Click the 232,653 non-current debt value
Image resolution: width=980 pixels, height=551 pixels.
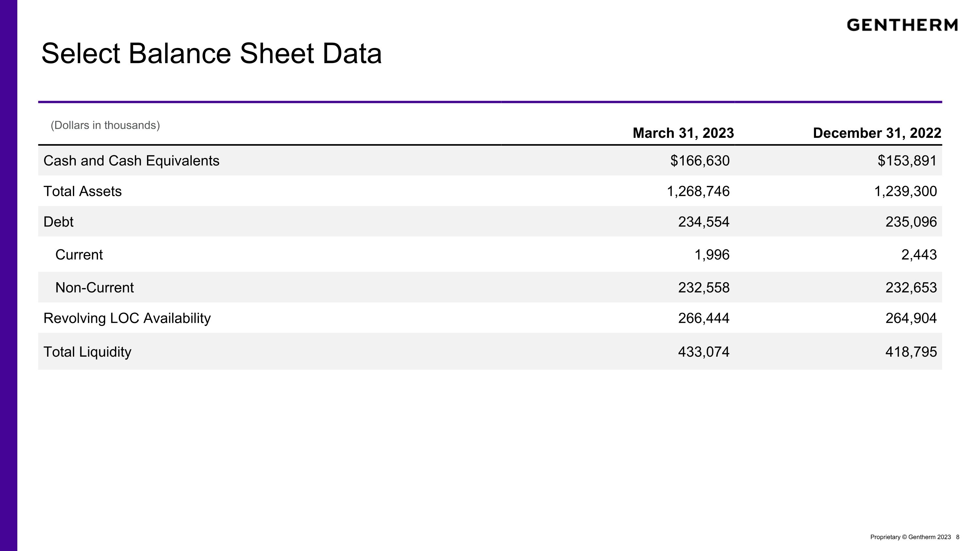911,288
